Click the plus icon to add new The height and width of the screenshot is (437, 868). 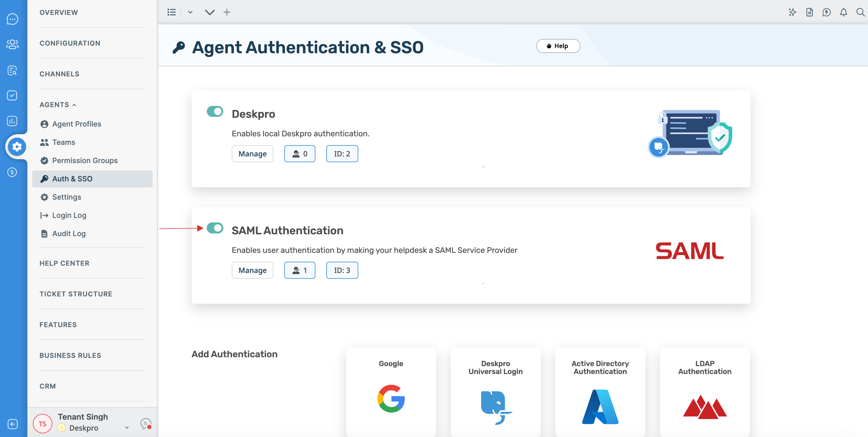point(227,12)
